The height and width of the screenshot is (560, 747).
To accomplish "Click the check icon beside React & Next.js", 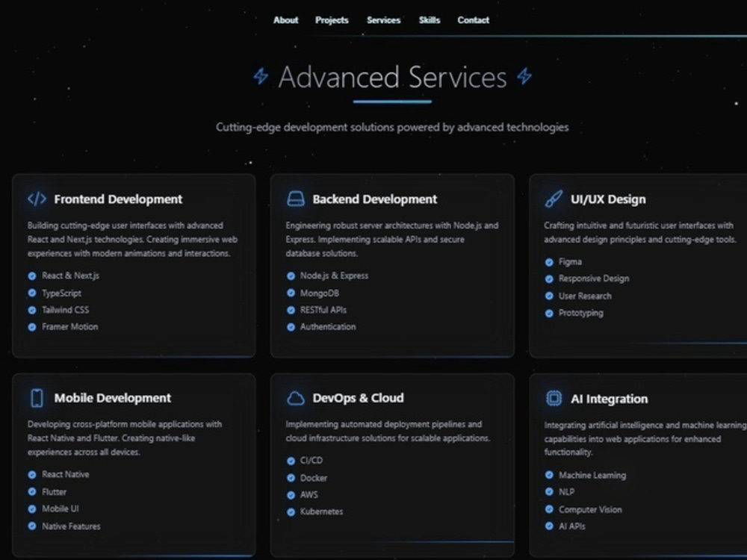I will coord(32,276).
